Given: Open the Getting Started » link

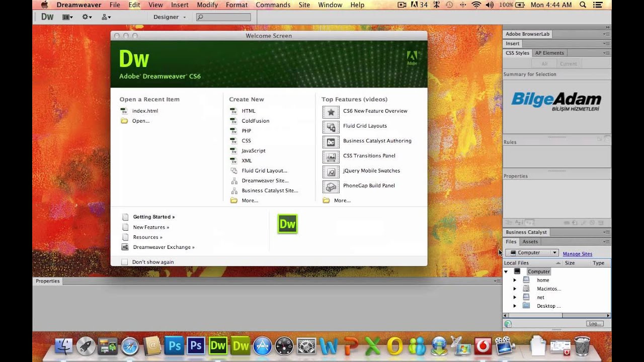Looking at the screenshot, I should pyautogui.click(x=154, y=217).
